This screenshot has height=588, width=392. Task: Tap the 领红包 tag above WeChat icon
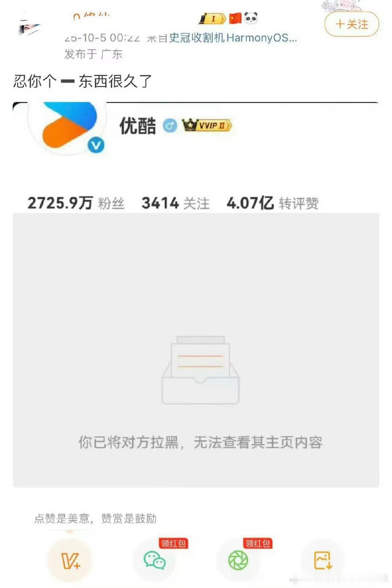173,543
